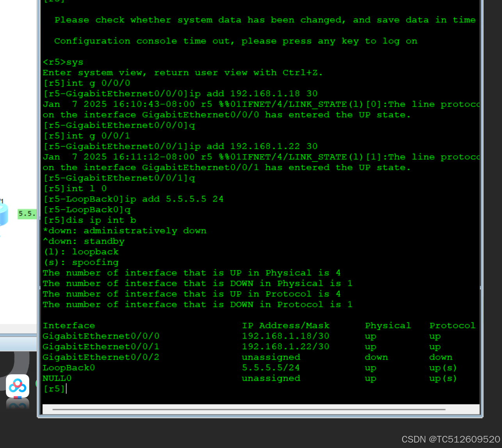The width and height of the screenshot is (502, 448).
Task: Click 'GigabitEthernet0/0/0 has entered the UP state' line
Action: [227, 115]
